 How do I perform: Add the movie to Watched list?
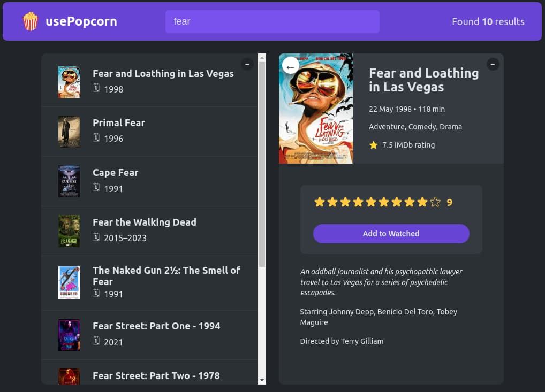coord(391,234)
